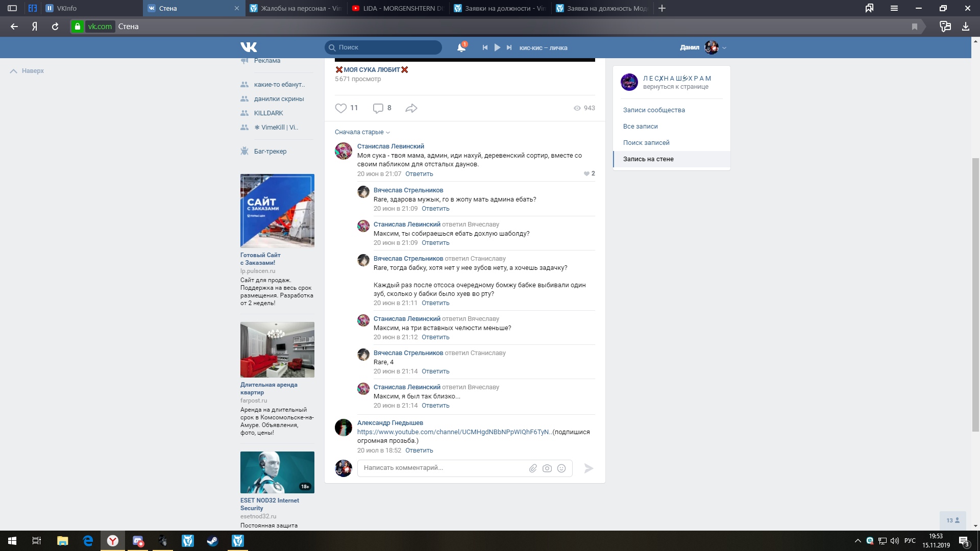Open Yandex home button in toolbar
The width and height of the screenshot is (980, 551).
35,27
